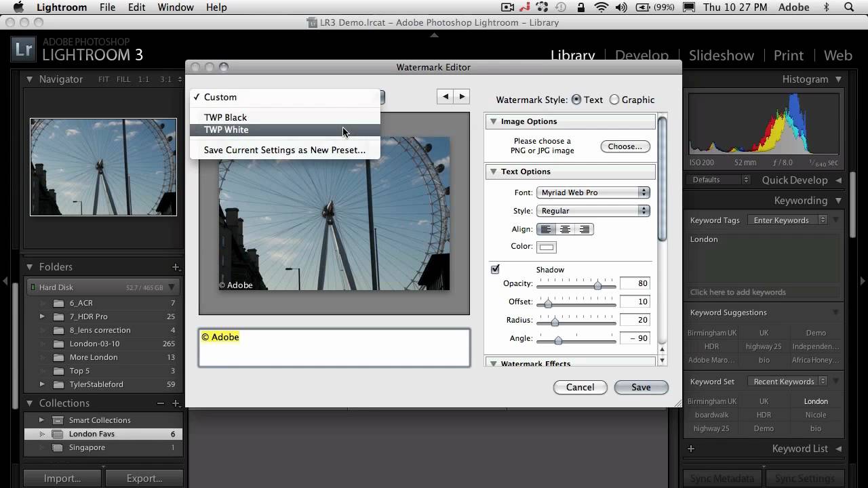Click the Apple menu icon
Viewport: 868px width, 488px height.
[18, 7]
